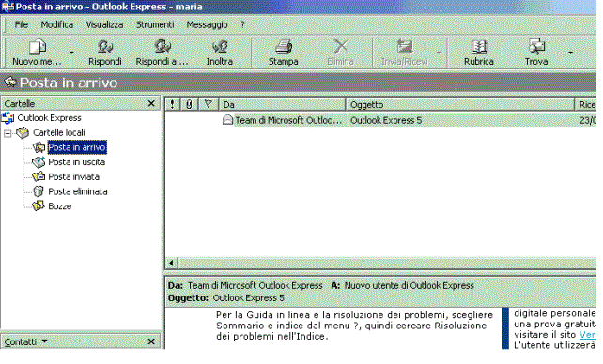603x364 pixels.
Task: Close the Contatti pane
Action: (x=151, y=341)
